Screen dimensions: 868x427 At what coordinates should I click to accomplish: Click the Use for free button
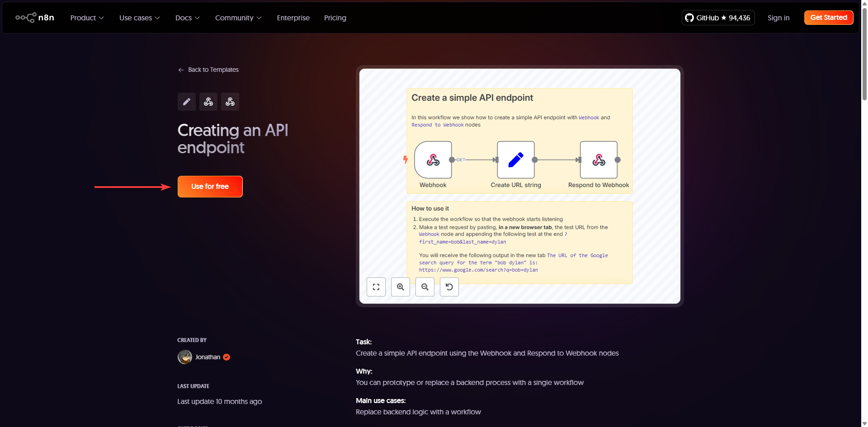210,187
